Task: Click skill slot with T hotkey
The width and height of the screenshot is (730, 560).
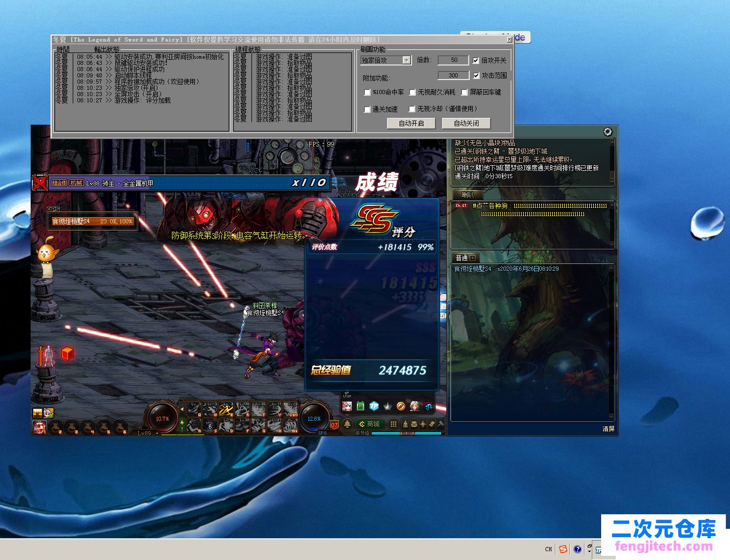Action: tap(259, 409)
